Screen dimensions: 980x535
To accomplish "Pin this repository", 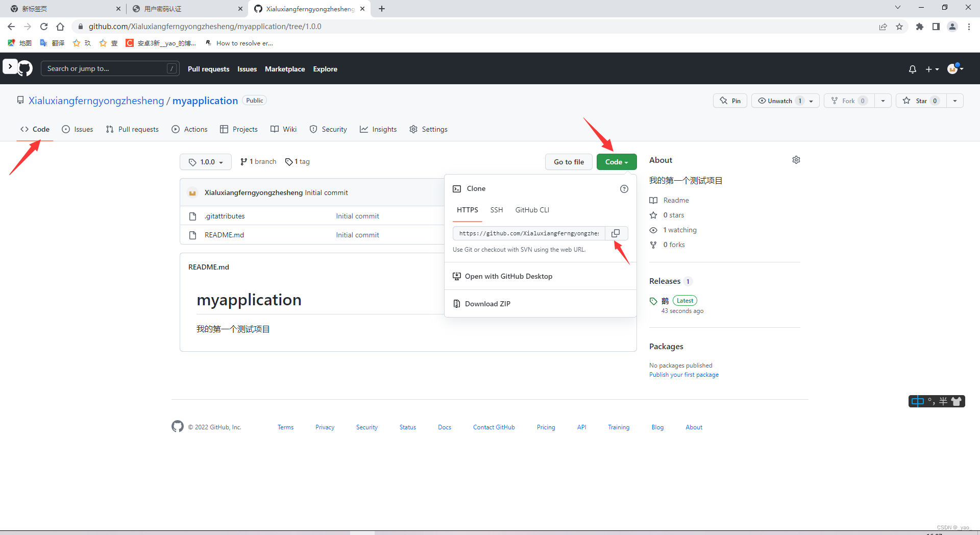I will click(x=730, y=101).
